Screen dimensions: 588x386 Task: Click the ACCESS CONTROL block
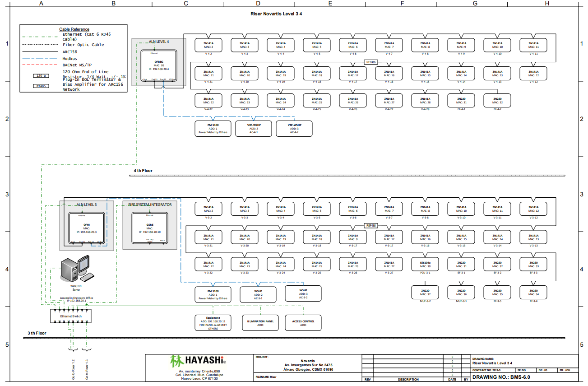coord(303,323)
